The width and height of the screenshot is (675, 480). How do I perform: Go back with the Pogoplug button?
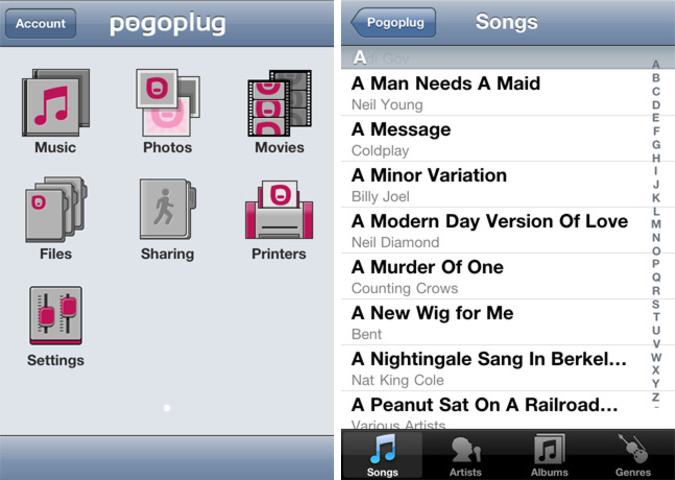(x=394, y=22)
